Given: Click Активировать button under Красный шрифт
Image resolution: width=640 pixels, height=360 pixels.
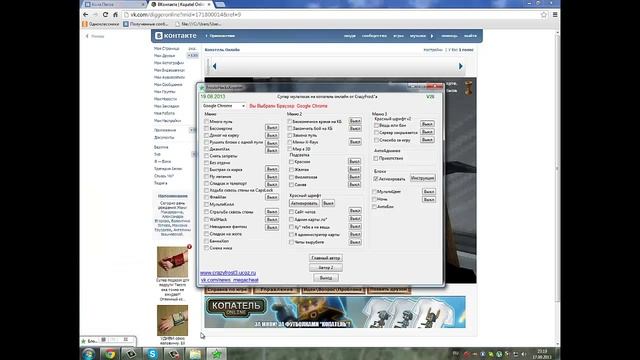Looking at the screenshot, I should (x=304, y=203).
